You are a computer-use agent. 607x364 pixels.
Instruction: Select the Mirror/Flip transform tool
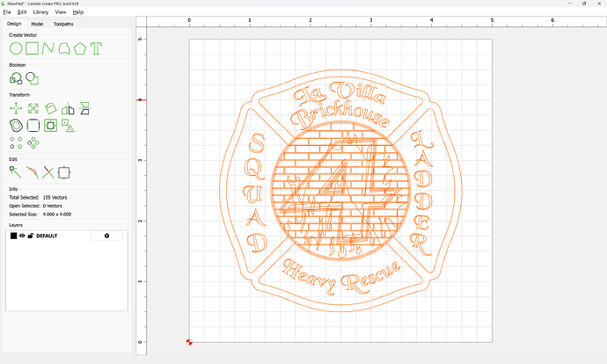[68, 108]
